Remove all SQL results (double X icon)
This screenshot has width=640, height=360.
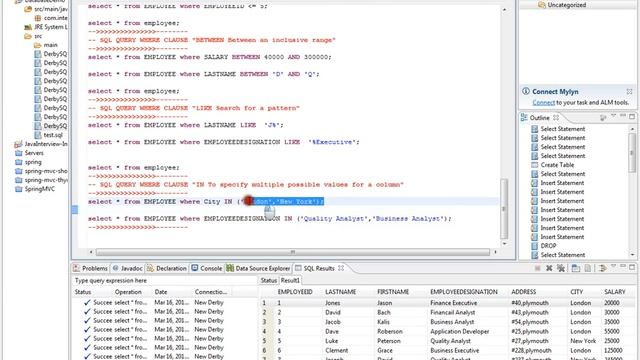tap(561, 268)
